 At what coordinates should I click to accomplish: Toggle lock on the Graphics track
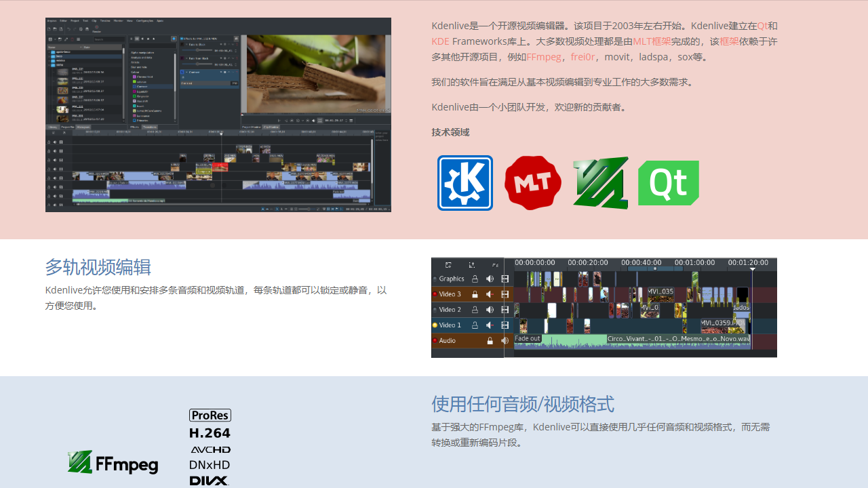point(475,279)
